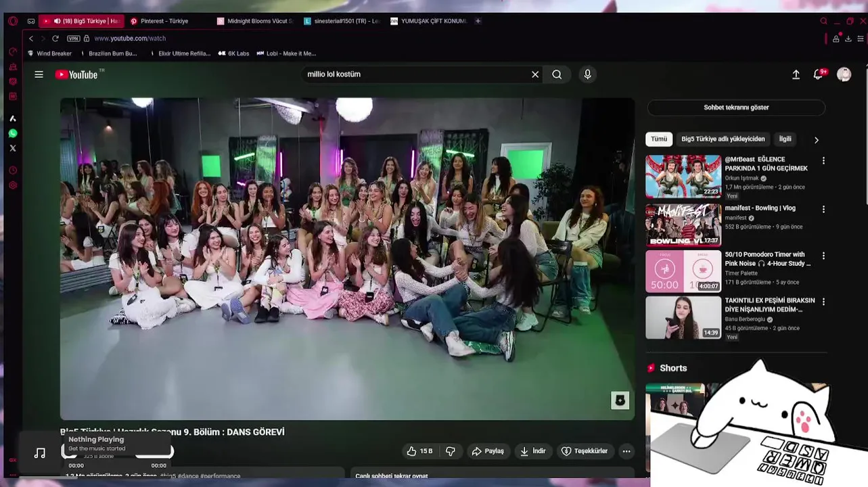
Task: Open Wind Breaker bookmark
Action: (x=49, y=53)
